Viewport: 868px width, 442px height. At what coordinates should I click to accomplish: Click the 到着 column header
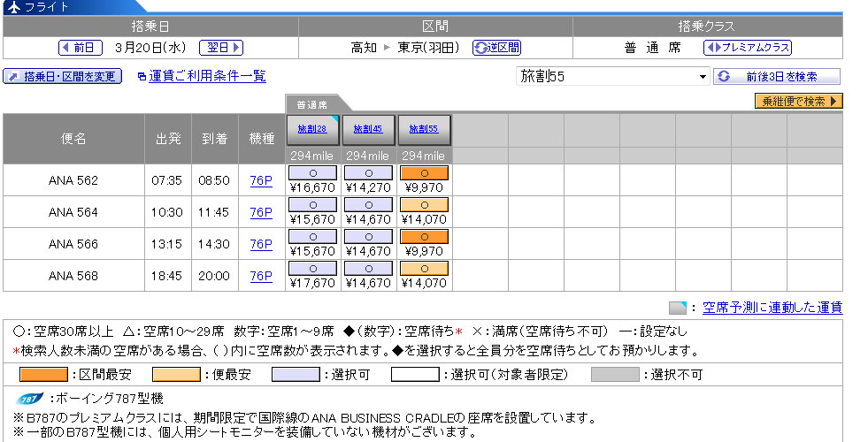tap(214, 138)
